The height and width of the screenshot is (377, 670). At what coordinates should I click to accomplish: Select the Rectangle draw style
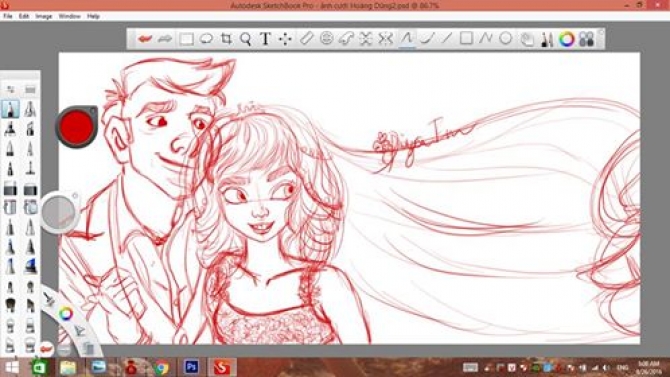pyautogui.click(x=466, y=38)
